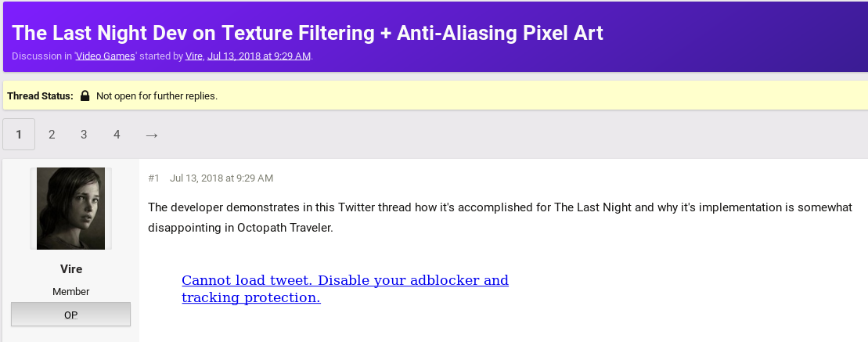Click the 'Thread Status:' label
The height and width of the screenshot is (342, 868).
click(x=40, y=95)
